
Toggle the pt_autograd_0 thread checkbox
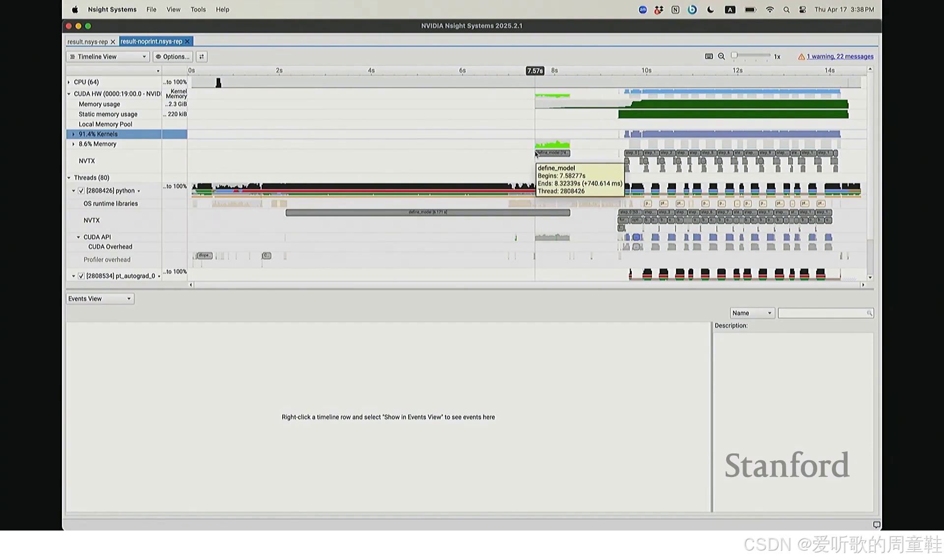[x=81, y=276]
